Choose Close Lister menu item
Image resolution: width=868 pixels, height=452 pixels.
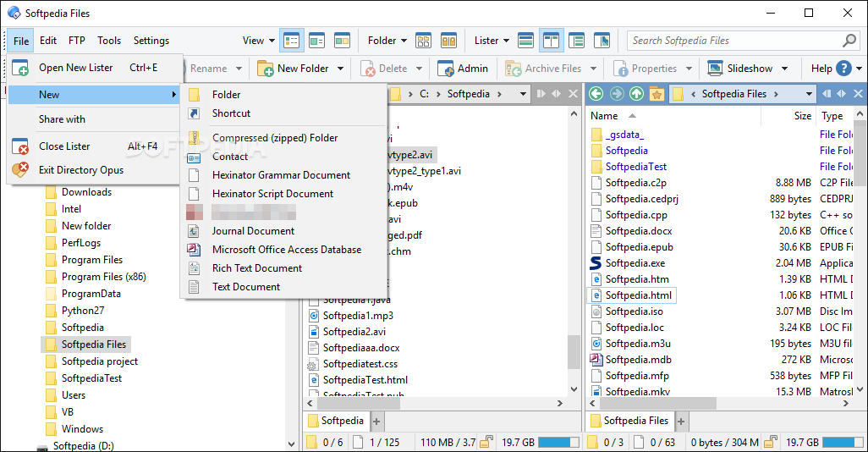[x=94, y=146]
